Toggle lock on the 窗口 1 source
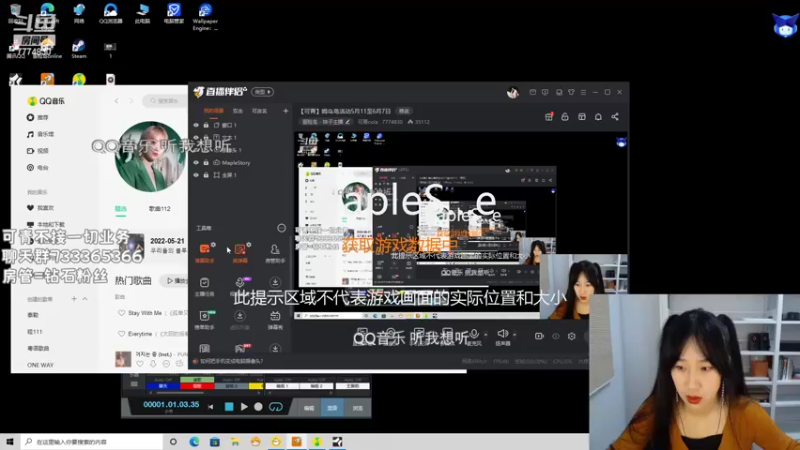 (x=206, y=125)
